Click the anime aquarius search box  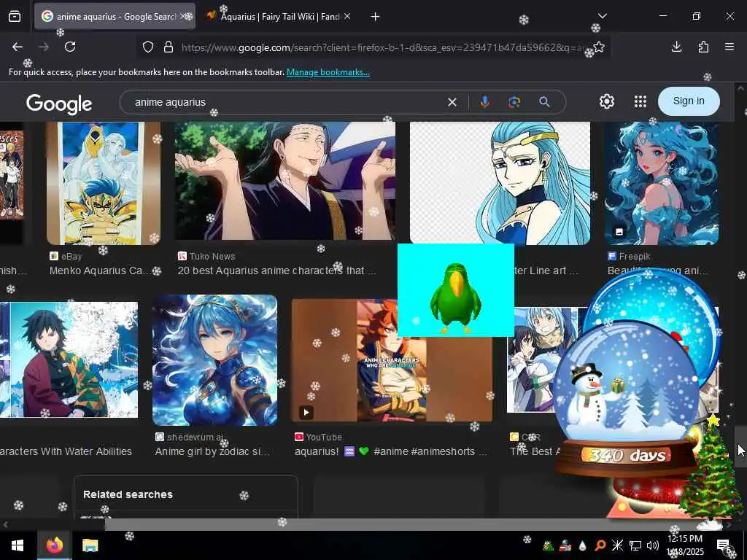286,102
